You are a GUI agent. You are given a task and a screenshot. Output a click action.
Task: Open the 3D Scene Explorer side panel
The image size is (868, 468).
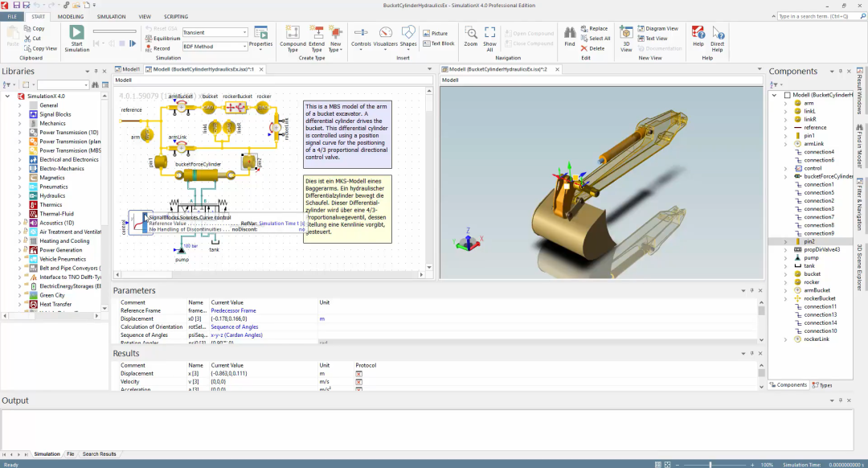pyautogui.click(x=860, y=267)
